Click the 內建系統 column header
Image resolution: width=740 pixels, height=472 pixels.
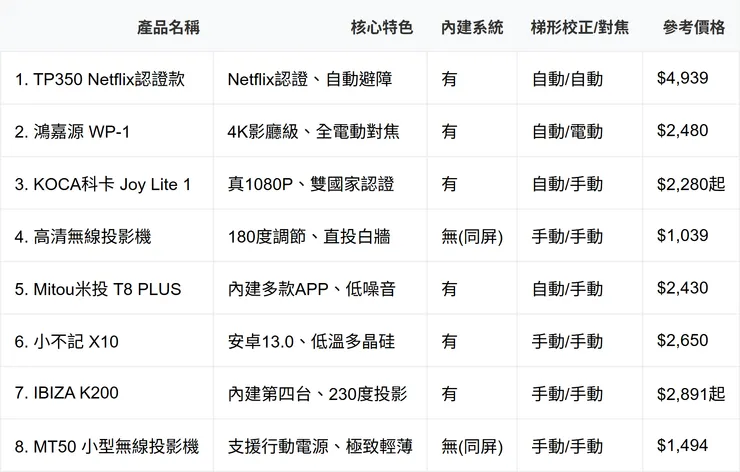(472, 27)
